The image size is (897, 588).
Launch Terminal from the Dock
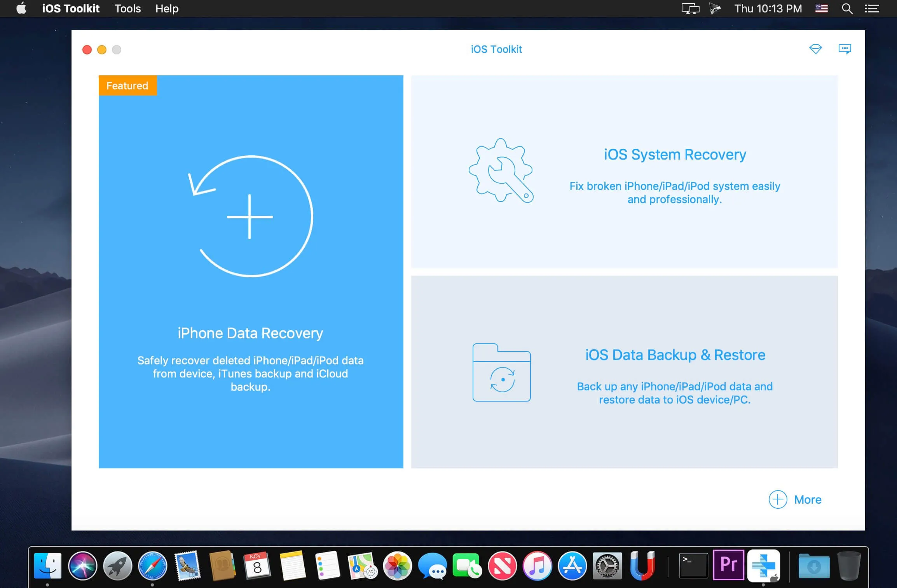click(x=694, y=566)
